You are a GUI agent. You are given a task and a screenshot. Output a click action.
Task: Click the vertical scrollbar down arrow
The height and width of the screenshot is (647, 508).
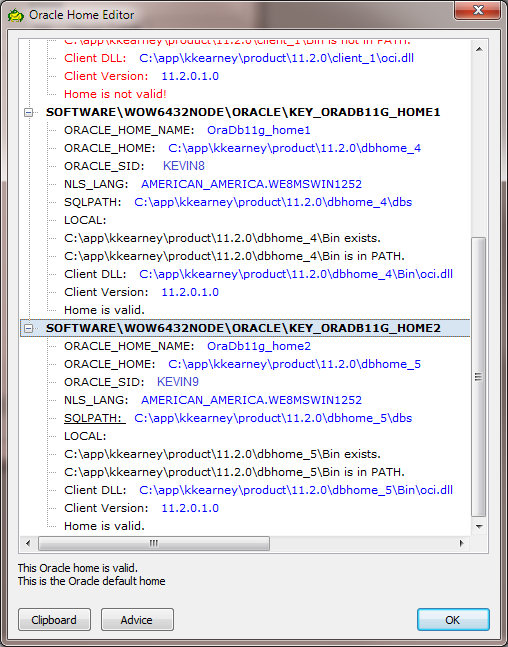coord(479,527)
